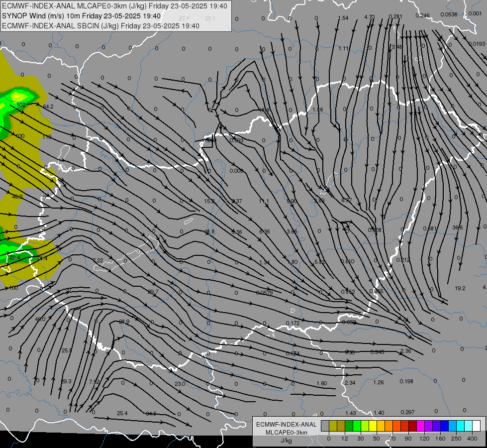Select the grid value 36.6

(458, 227)
